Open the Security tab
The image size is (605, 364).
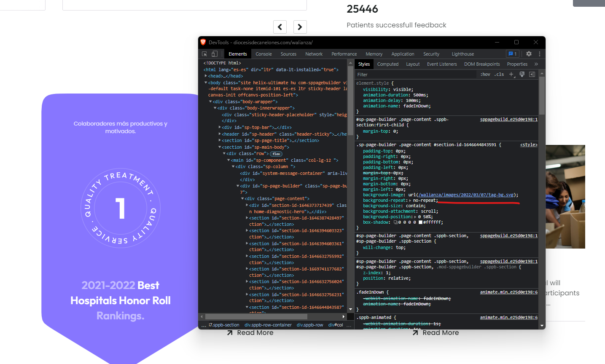point(431,54)
